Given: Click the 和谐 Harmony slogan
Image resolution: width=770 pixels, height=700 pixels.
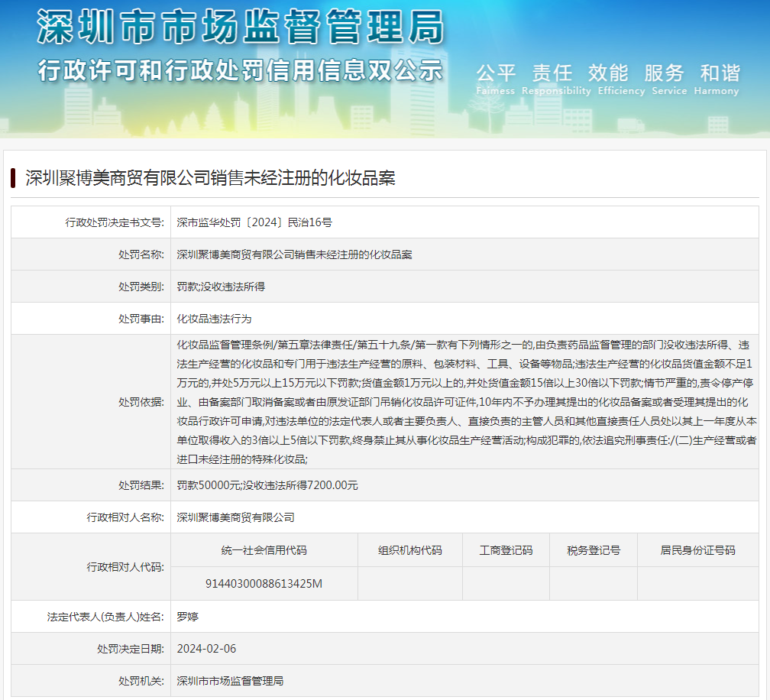Looking at the screenshot, I should 717,79.
